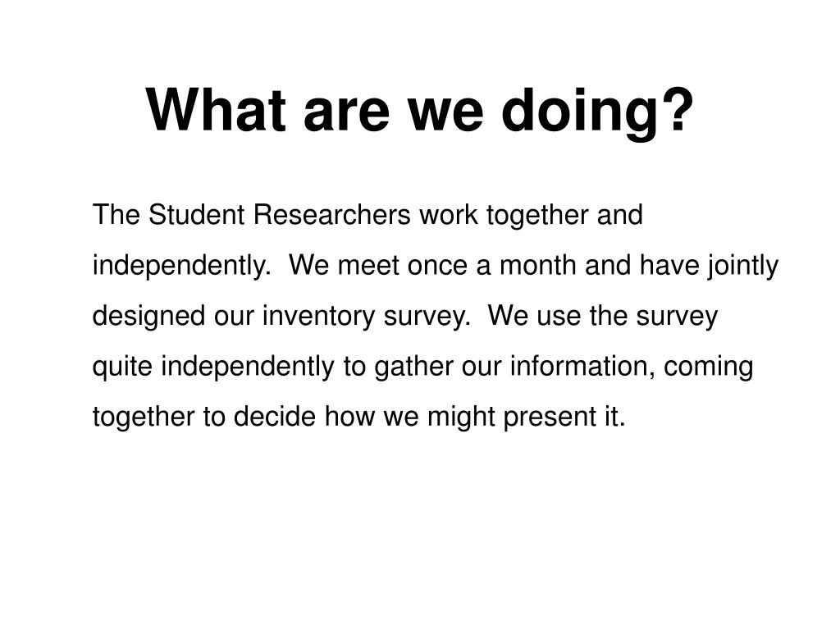Screen dimensions: 840x630
Task: Click the word 'designed' starting the third line
Action: coord(149,317)
